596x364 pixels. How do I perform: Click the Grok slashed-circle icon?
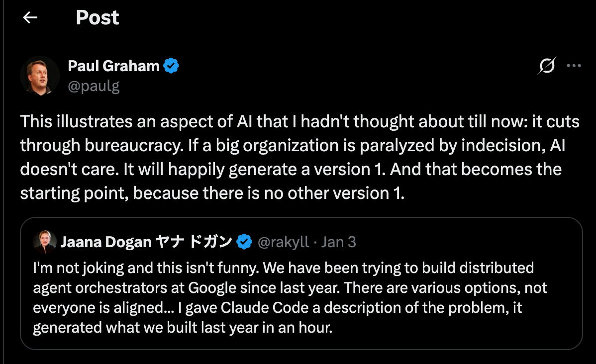click(546, 66)
